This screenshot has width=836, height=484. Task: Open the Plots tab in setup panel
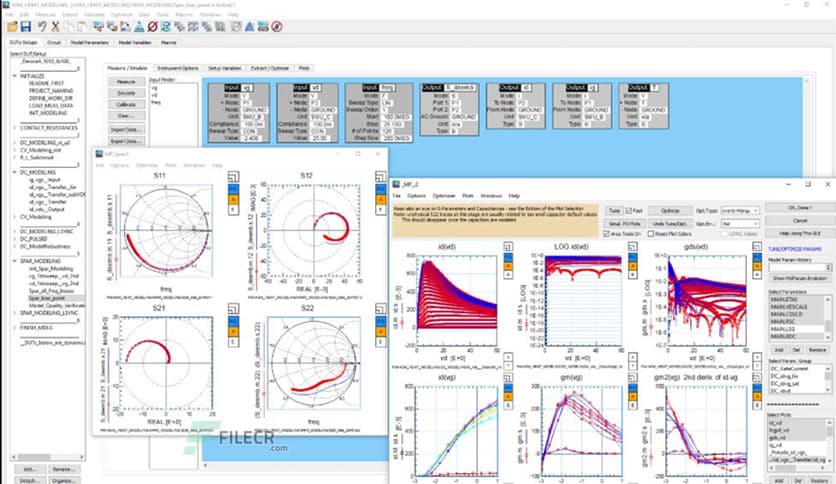(x=303, y=68)
